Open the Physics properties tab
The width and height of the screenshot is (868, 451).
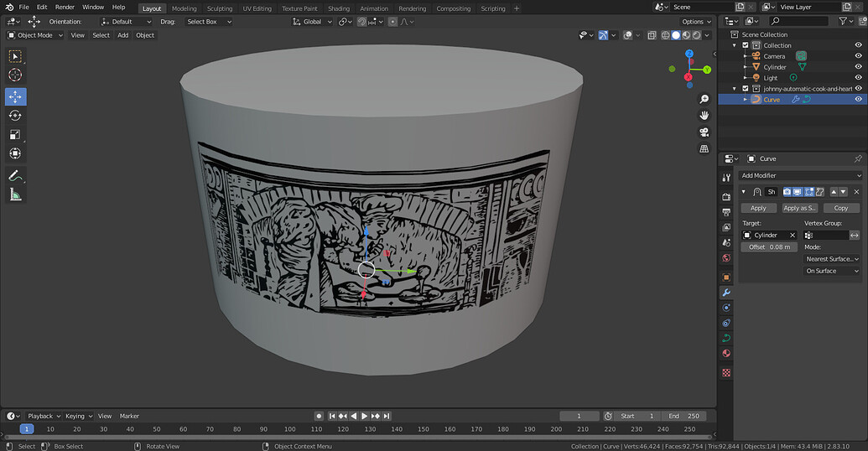tap(726, 308)
